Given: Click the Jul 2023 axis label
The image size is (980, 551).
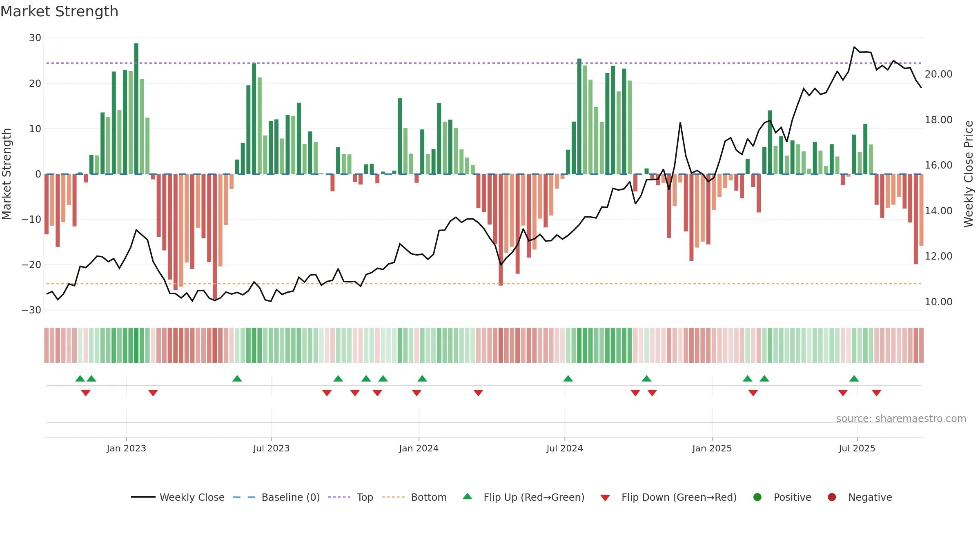Looking at the screenshot, I should [x=271, y=449].
